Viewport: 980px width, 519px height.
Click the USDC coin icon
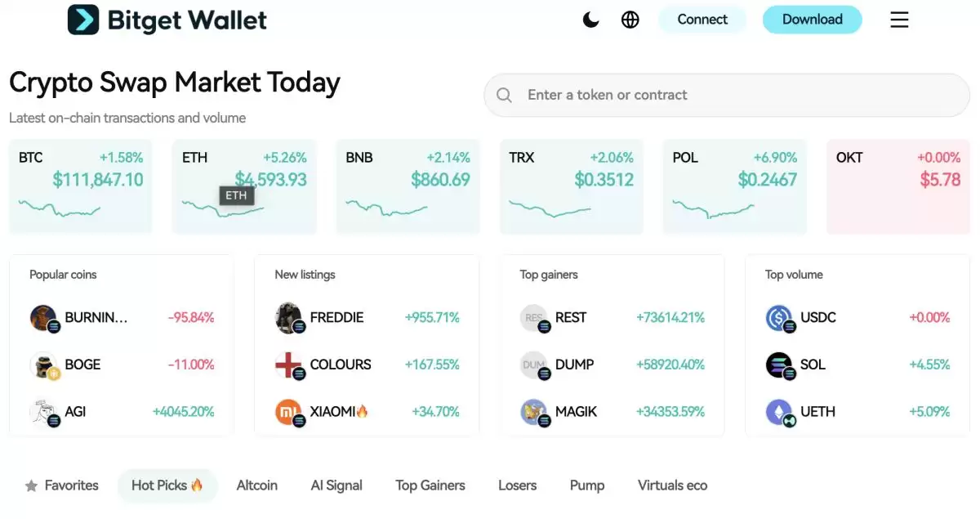[779, 318]
